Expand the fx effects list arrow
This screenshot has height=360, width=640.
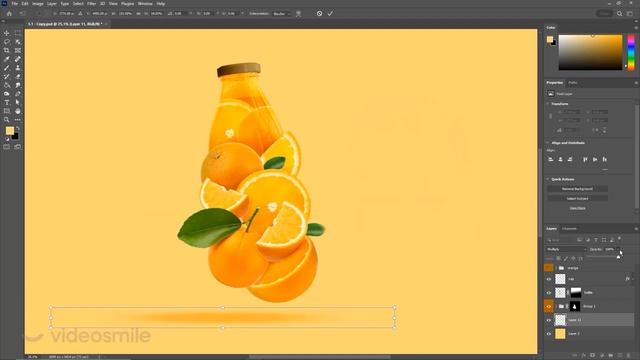[633, 279]
